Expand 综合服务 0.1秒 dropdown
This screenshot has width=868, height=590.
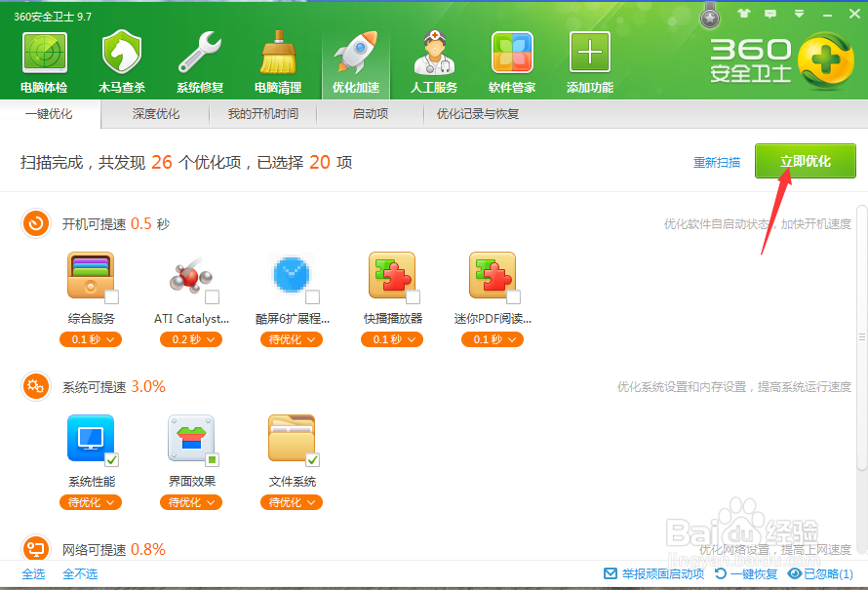(x=91, y=339)
